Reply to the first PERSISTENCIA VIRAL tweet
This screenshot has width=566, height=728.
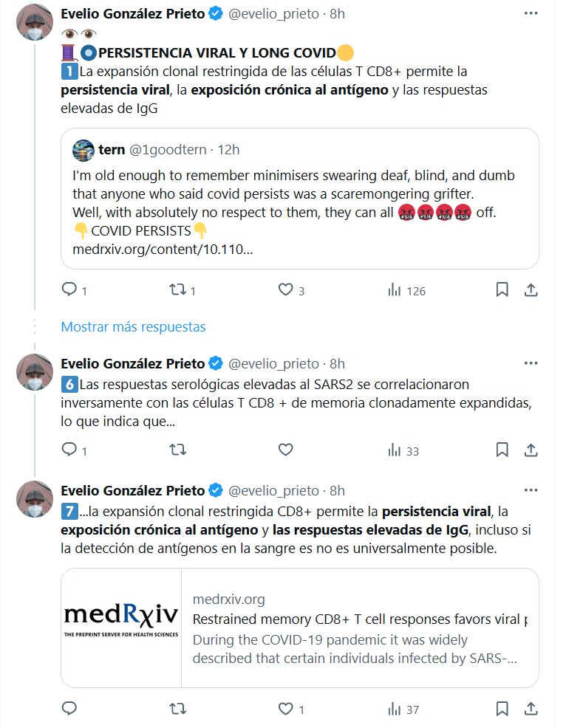point(69,290)
